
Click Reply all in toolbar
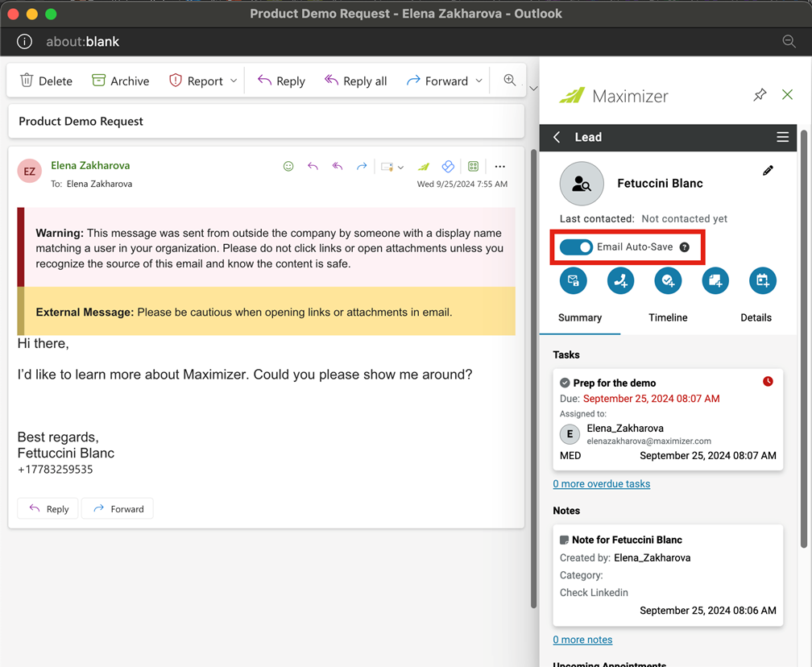pos(355,81)
